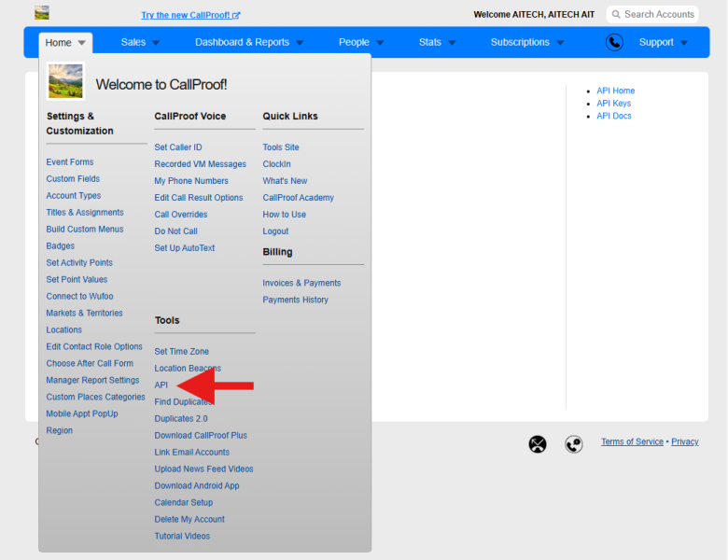The image size is (728, 560).
Task: Choose Set Caller ID
Action: click(x=178, y=147)
